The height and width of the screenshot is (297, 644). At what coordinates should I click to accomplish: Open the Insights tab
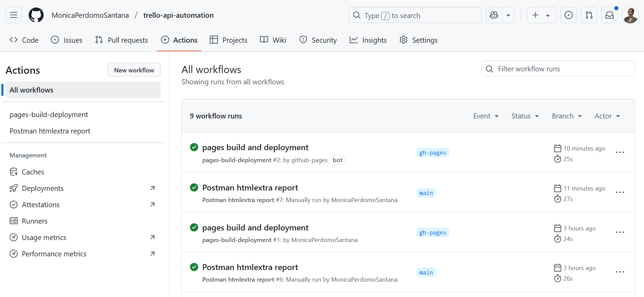click(368, 40)
